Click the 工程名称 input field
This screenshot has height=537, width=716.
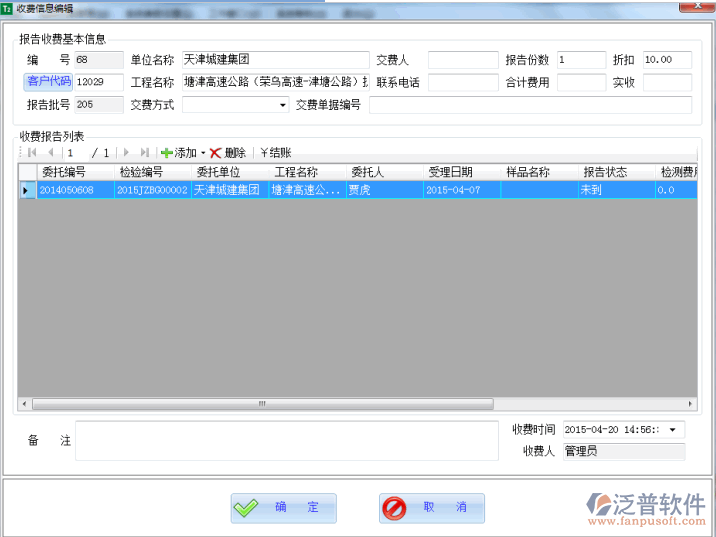[276, 82]
